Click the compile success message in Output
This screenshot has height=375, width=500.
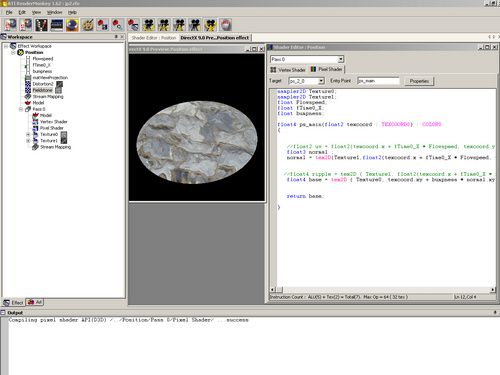click(129, 320)
